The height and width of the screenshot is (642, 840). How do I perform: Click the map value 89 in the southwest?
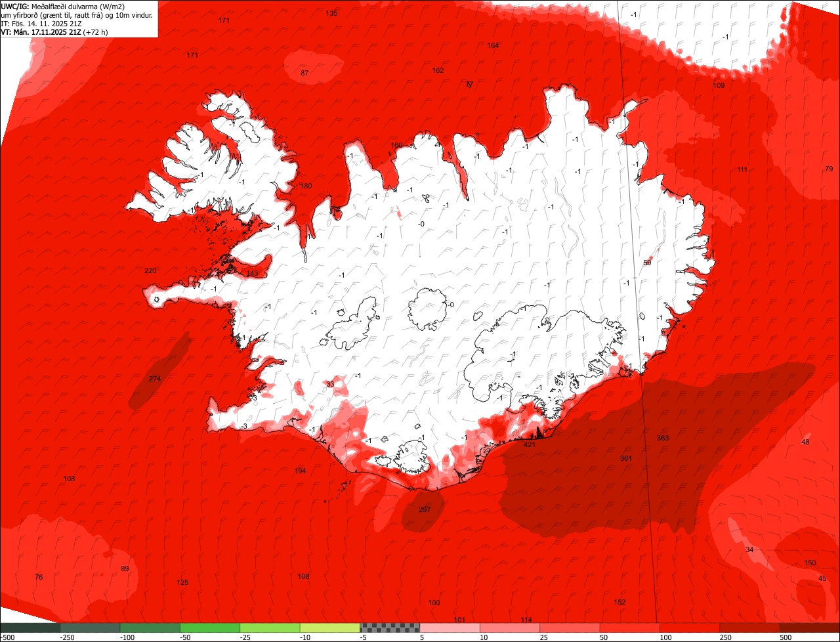tap(125, 568)
